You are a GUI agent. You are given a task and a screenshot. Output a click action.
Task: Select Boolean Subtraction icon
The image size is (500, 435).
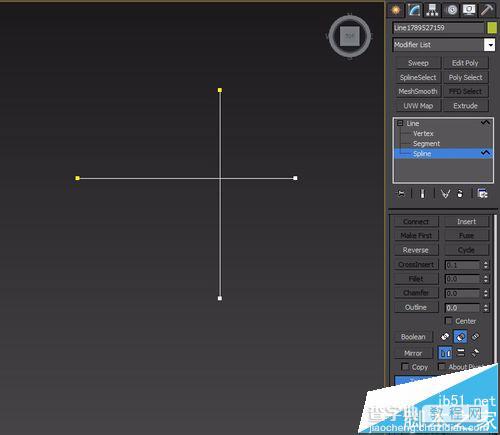(460, 337)
